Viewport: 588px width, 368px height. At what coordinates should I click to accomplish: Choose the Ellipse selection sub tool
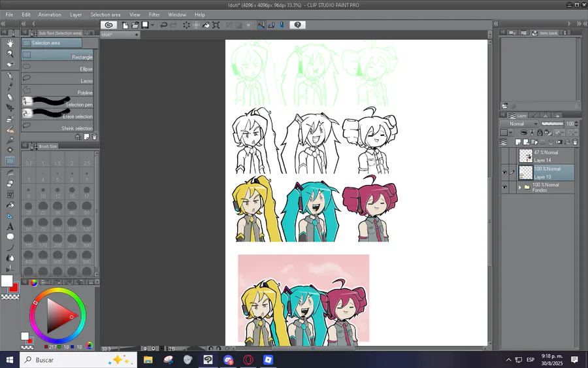pyautogui.click(x=57, y=67)
